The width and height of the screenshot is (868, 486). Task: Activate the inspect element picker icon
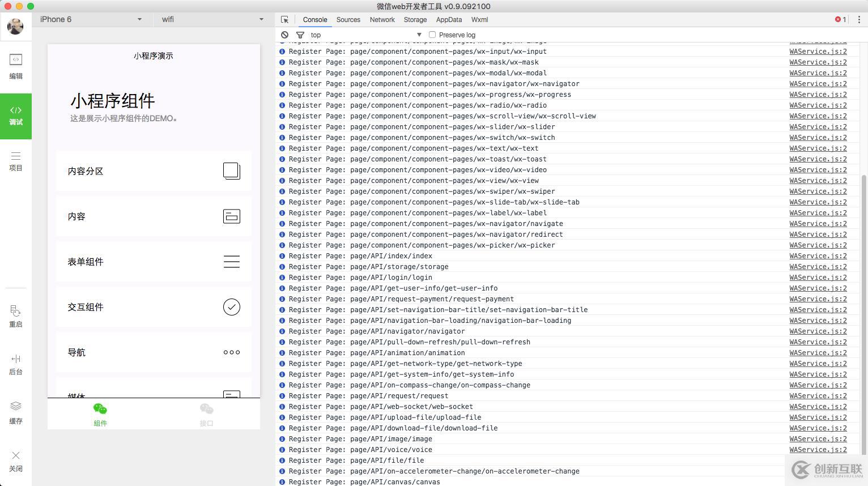pyautogui.click(x=284, y=19)
